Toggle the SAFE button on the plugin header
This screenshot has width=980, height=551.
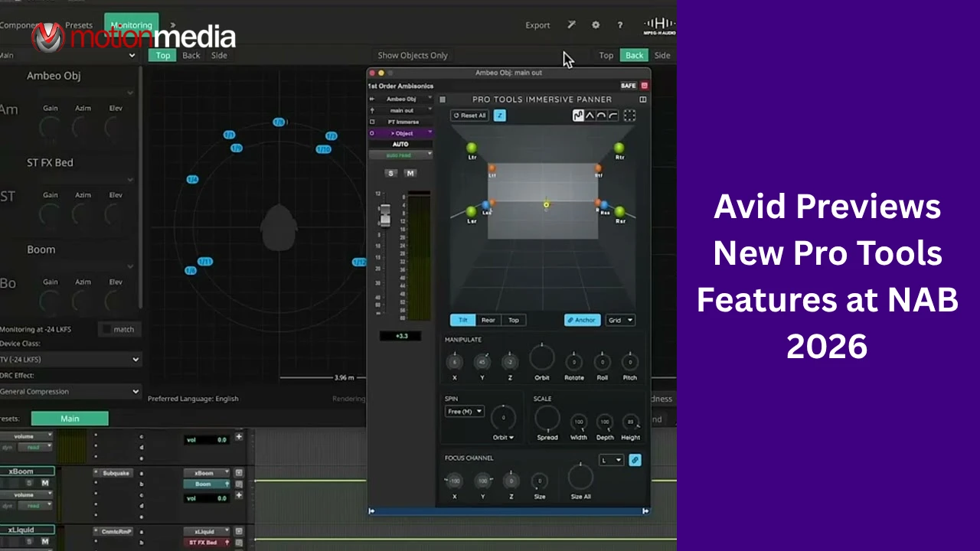click(x=629, y=86)
